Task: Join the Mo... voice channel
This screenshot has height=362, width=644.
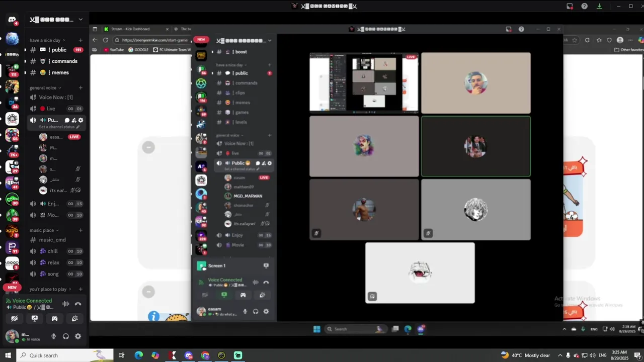Action: (x=55, y=215)
